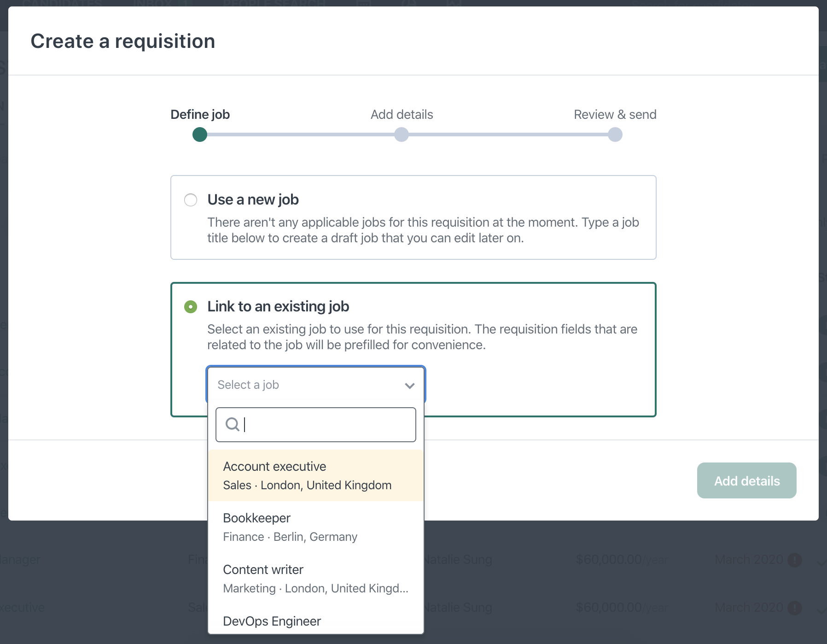Click the 'Create a requisition' title
The image size is (827, 644).
123,41
